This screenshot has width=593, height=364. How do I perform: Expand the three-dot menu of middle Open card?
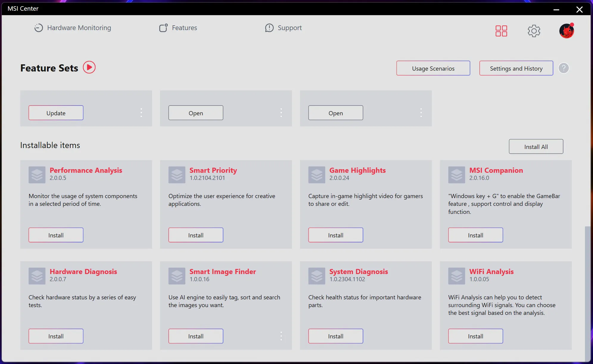pos(281,113)
